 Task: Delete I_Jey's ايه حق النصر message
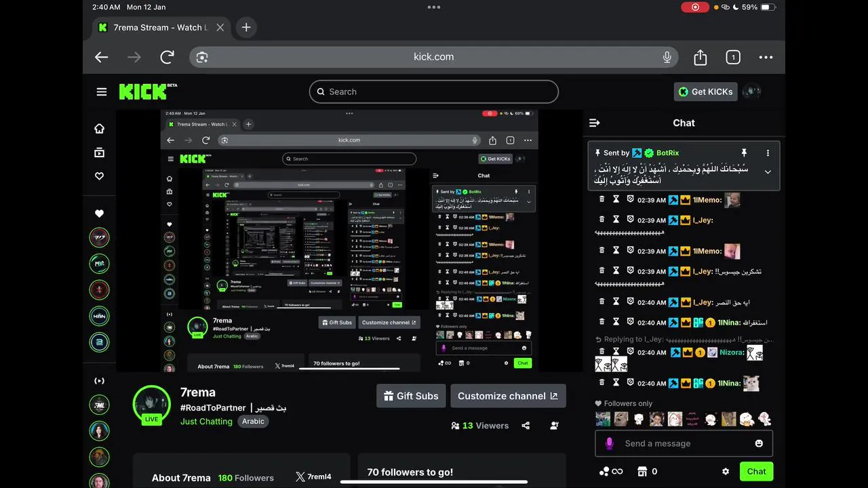[x=601, y=302]
